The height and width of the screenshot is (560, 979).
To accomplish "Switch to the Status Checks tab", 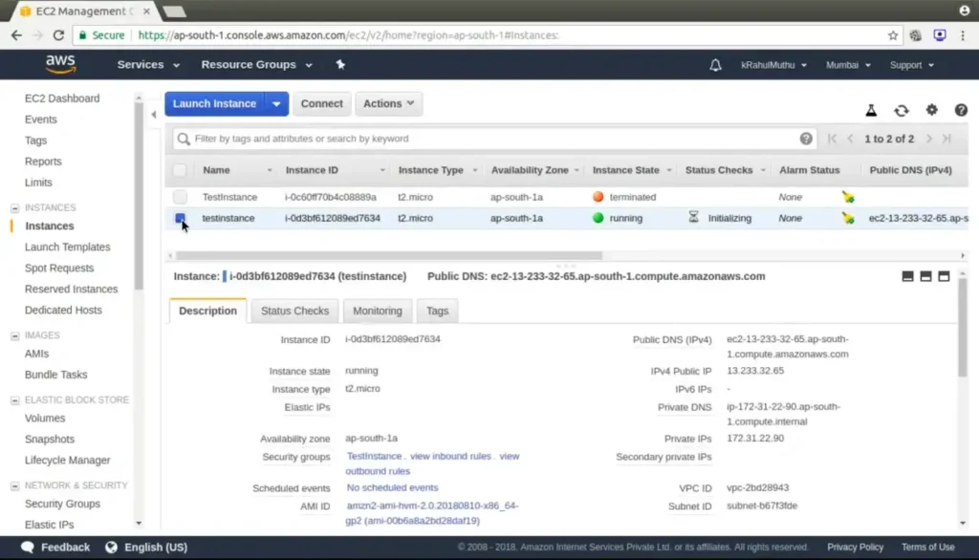I will 294,311.
